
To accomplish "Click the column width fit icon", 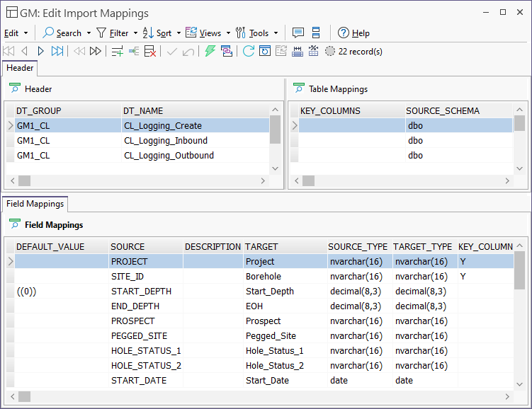I will 298,52.
